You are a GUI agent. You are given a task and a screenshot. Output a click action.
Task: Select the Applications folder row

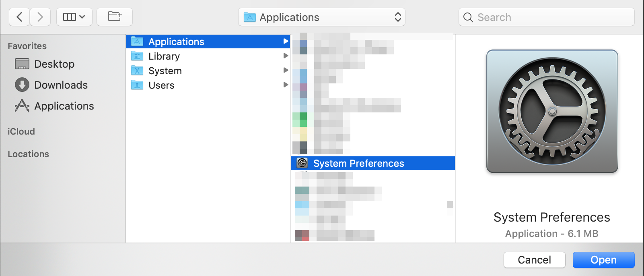click(x=208, y=42)
